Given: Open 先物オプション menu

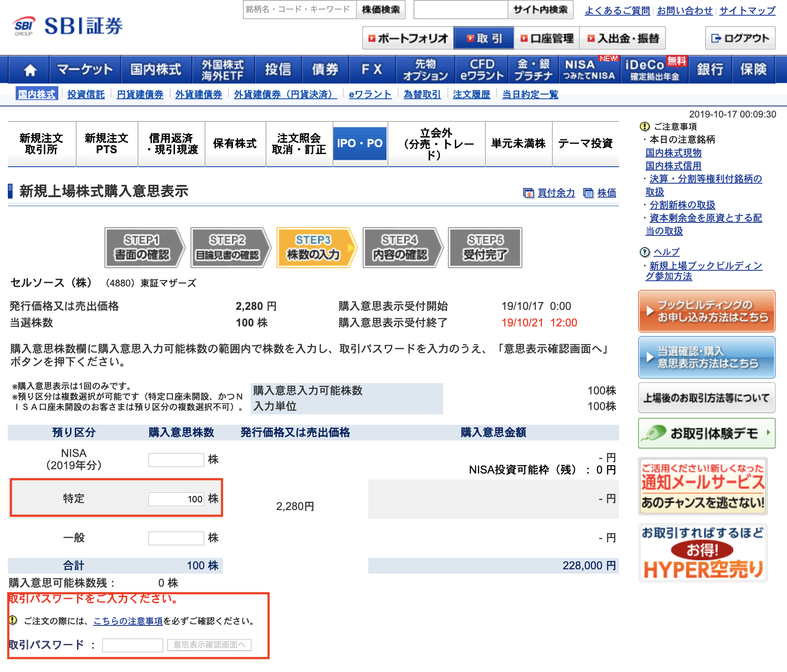Looking at the screenshot, I should pos(425,70).
